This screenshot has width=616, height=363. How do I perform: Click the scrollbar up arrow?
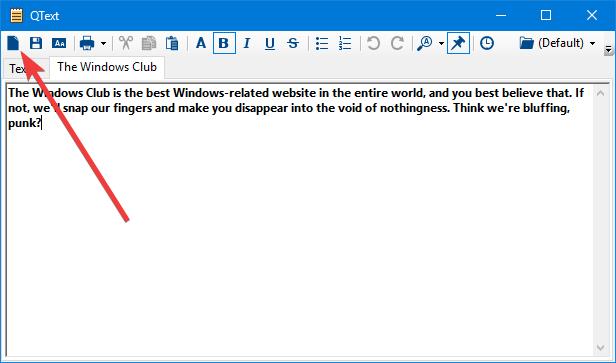click(x=600, y=93)
